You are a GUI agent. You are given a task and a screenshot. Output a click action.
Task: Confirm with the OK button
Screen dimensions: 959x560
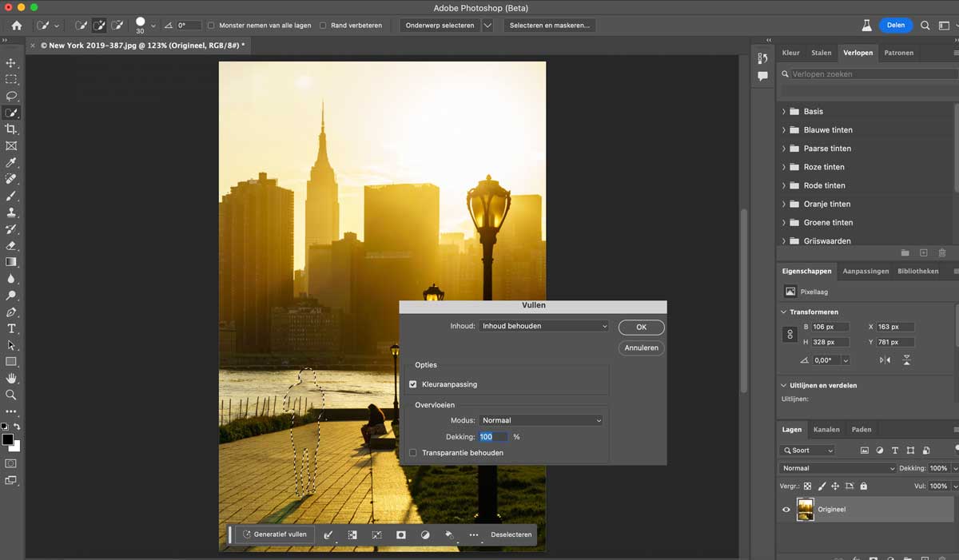(639, 327)
